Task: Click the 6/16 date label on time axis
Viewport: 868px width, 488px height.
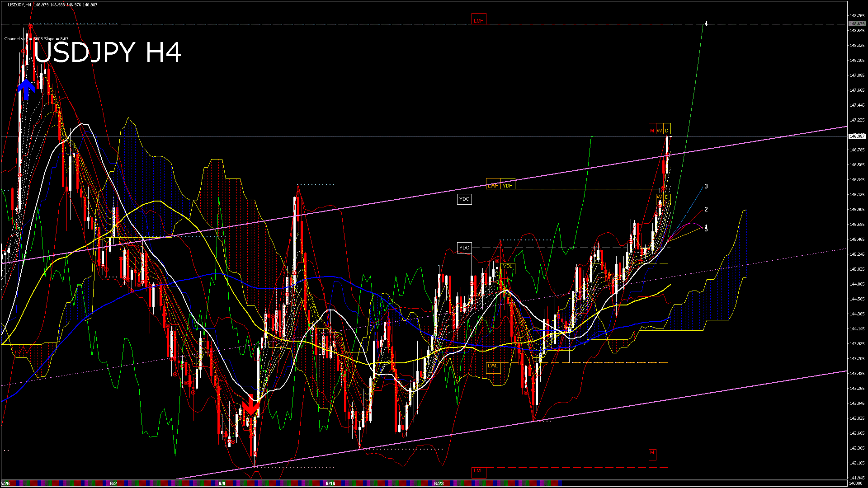Action: [x=330, y=483]
